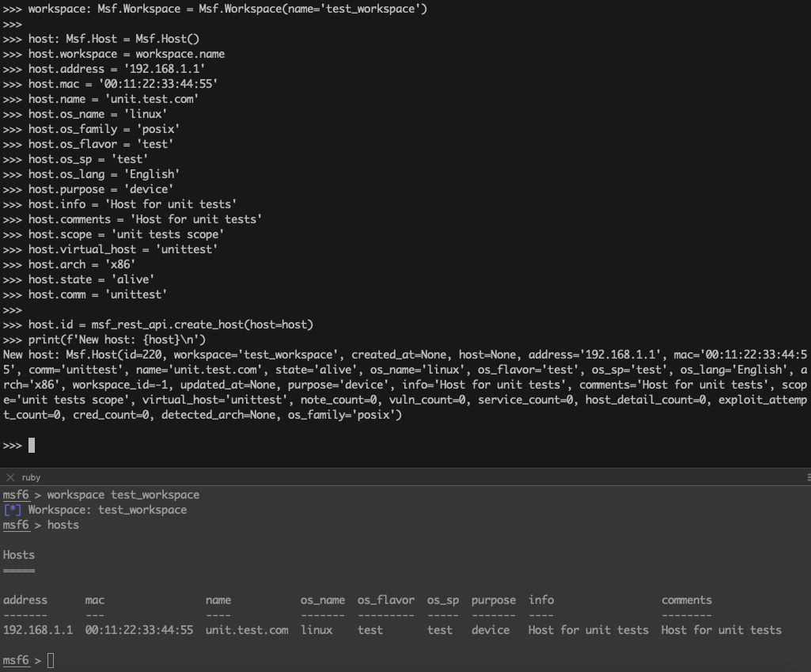Click the 'mac' column header
The height and width of the screenshot is (672, 811).
tap(95, 599)
